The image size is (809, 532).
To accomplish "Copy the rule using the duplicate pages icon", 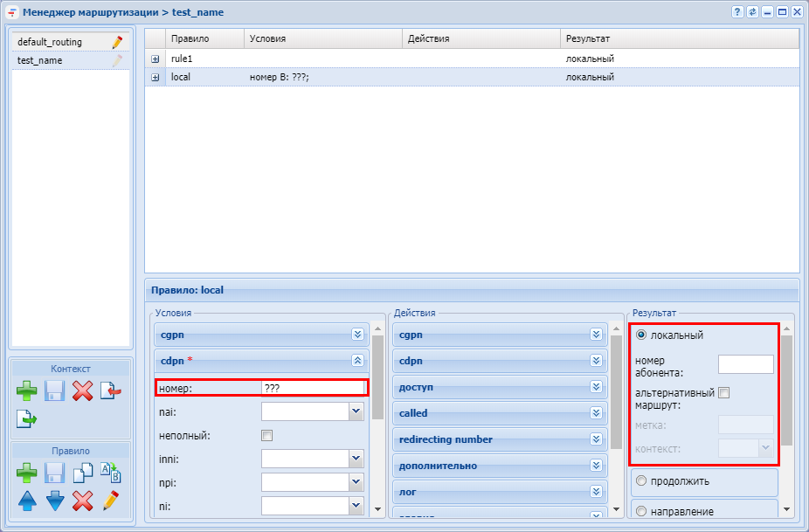I will coord(82,473).
